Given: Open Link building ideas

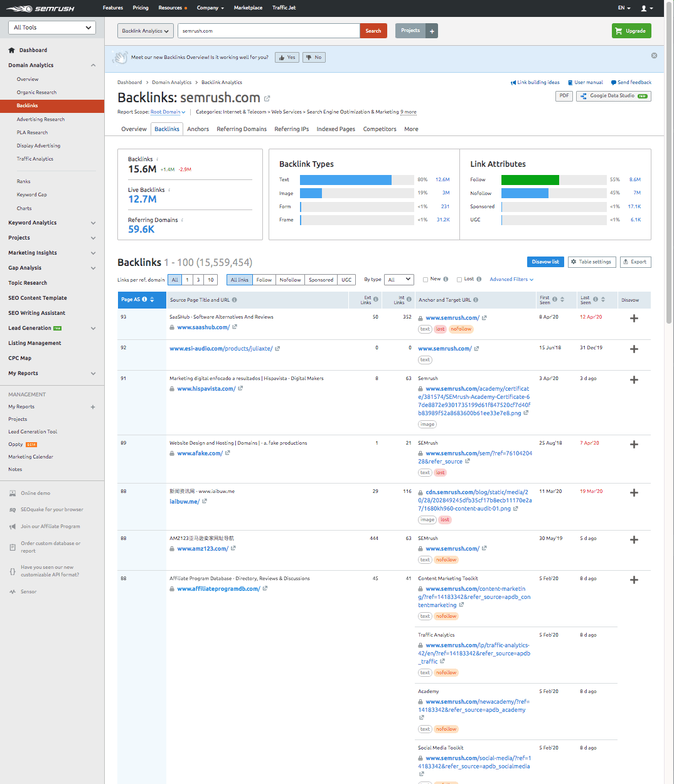Looking at the screenshot, I should [535, 82].
